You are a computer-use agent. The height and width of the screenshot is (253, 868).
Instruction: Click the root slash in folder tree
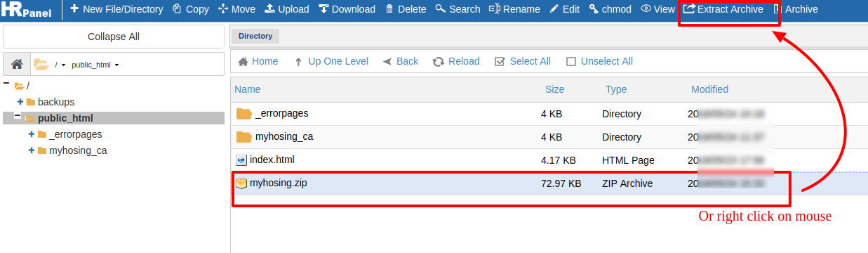coord(27,86)
